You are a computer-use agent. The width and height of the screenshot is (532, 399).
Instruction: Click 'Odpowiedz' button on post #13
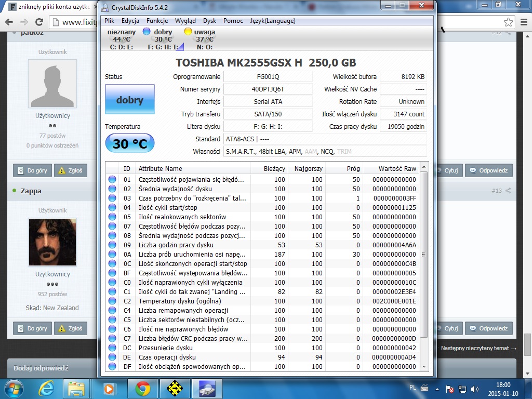(489, 328)
